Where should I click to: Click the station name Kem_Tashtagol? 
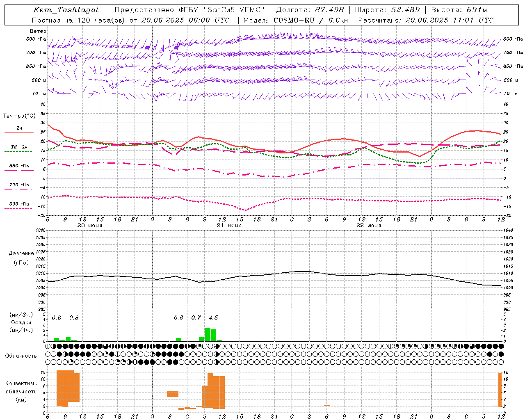click(66, 10)
